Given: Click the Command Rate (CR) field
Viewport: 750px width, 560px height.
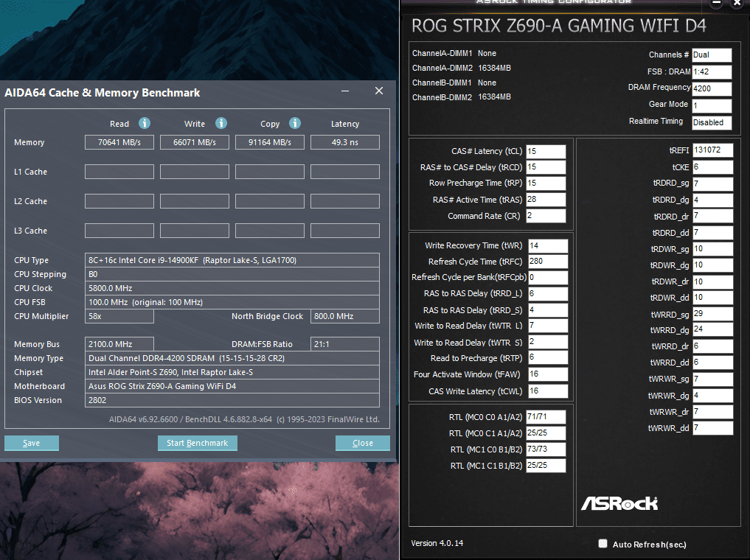Looking at the screenshot, I should (x=546, y=215).
